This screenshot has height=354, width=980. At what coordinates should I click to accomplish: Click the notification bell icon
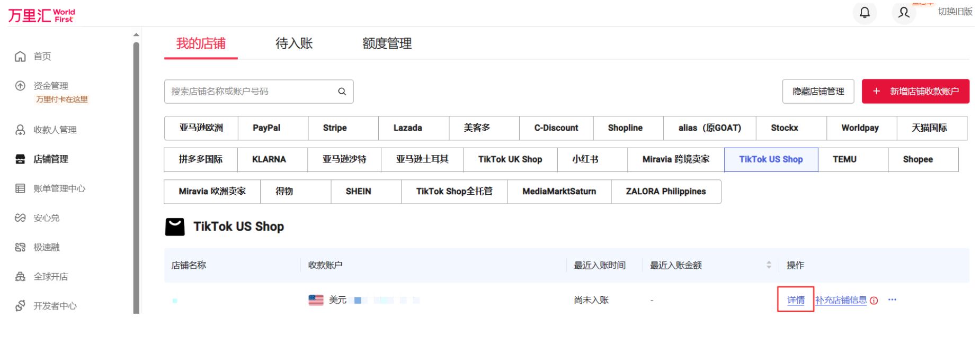[x=864, y=12]
